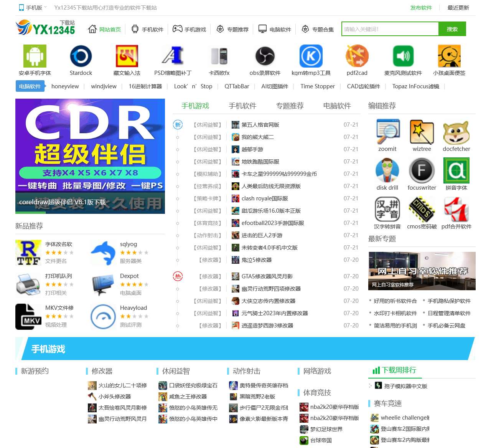Open the 卡西欧fx calculator icon

pyautogui.click(x=219, y=56)
